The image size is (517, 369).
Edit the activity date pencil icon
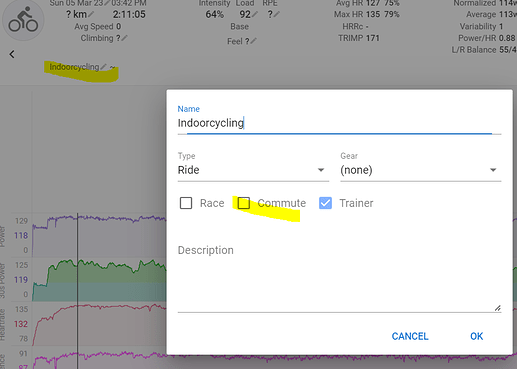[x=107, y=3]
